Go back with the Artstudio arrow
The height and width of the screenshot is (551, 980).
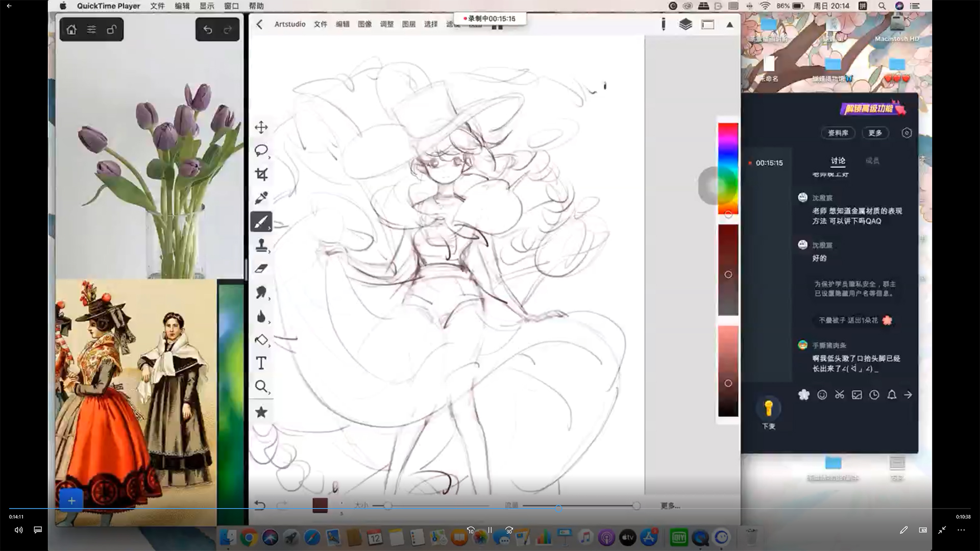coord(259,24)
